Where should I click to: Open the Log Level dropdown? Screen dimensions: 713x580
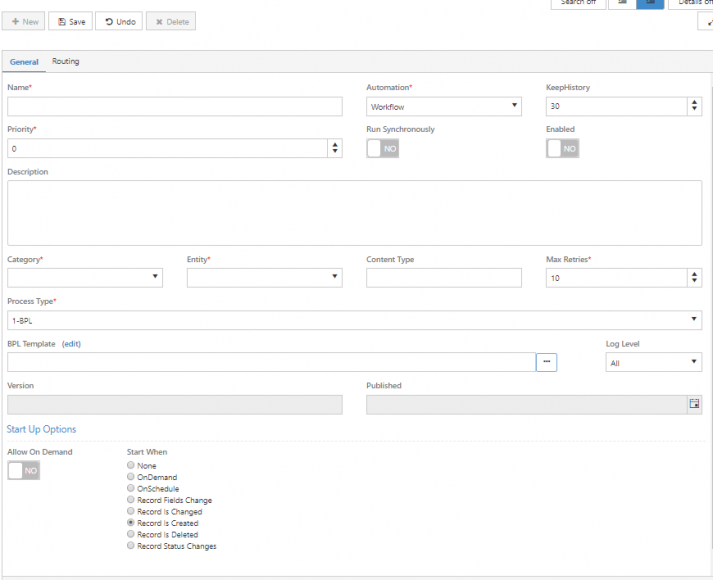click(653, 362)
